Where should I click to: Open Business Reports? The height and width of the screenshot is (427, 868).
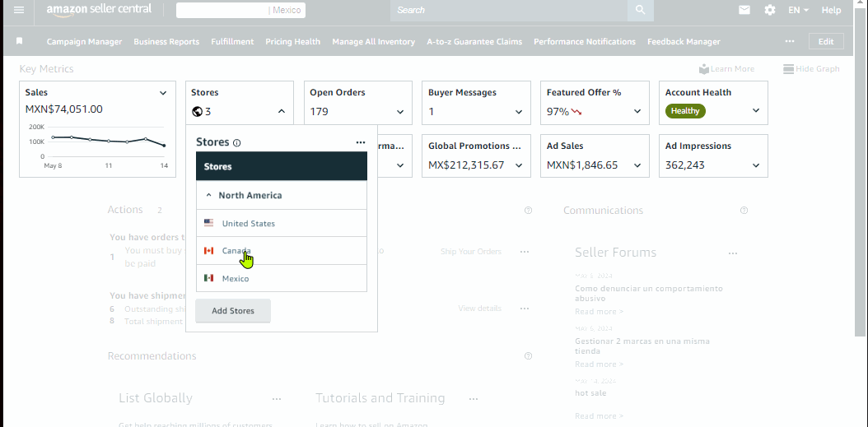pyautogui.click(x=166, y=41)
